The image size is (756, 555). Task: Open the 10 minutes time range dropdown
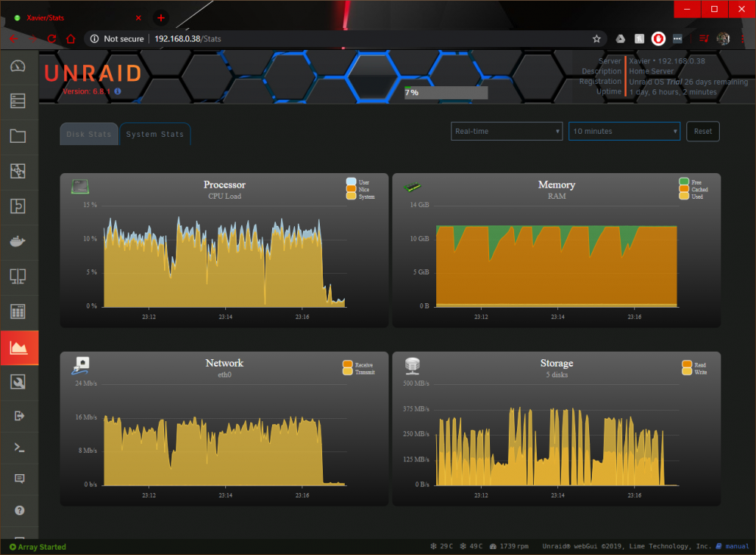coord(624,131)
